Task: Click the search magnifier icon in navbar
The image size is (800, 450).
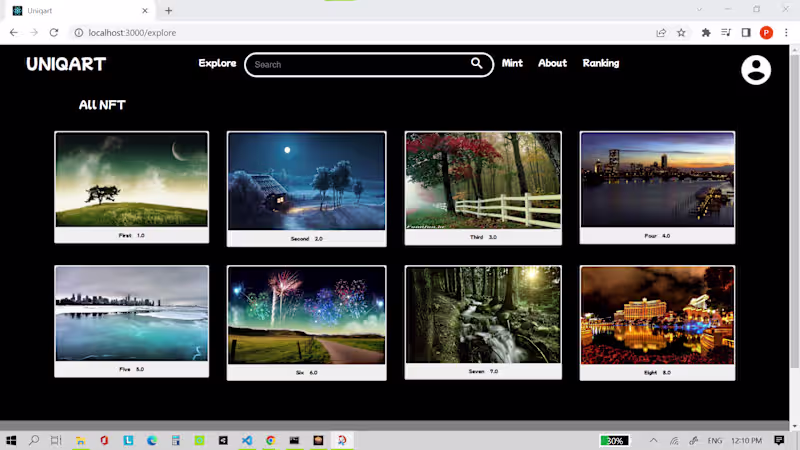Action: (x=477, y=64)
